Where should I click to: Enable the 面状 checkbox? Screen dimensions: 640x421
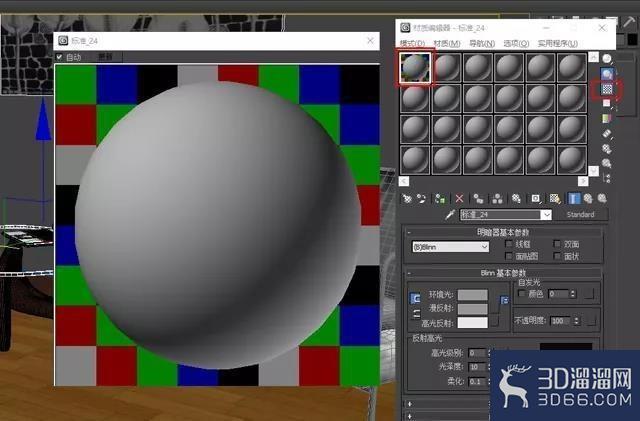pos(557,256)
